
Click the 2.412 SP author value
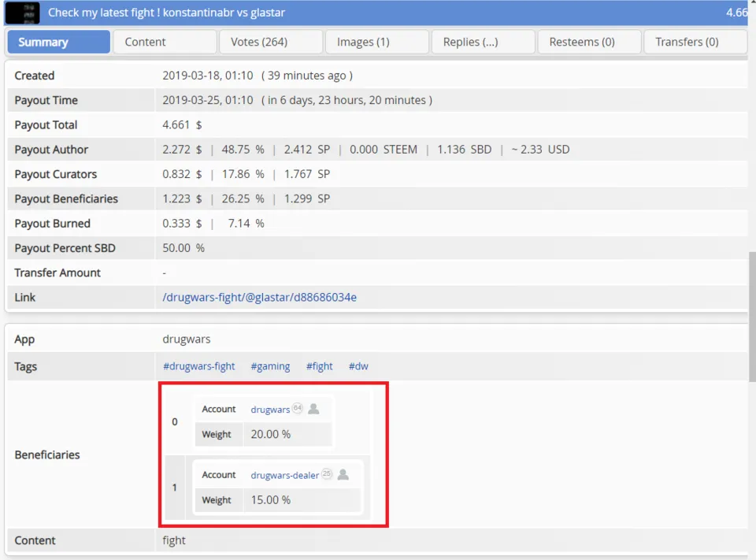point(306,150)
